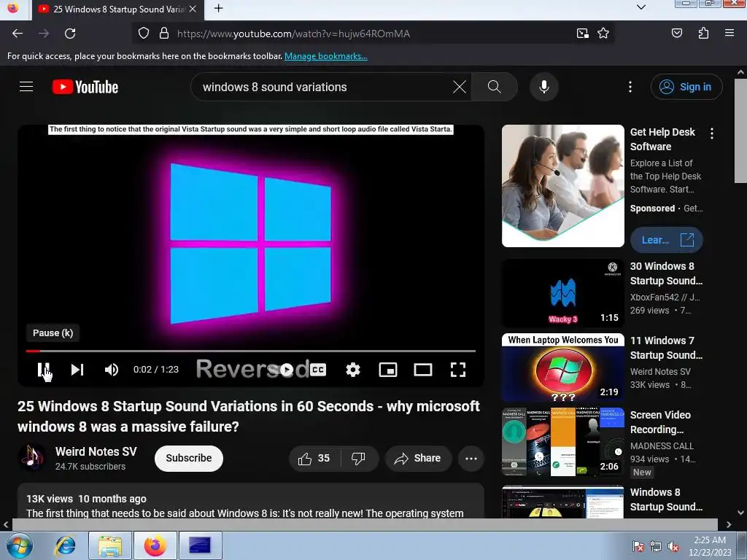Screen dimensions: 747x560
Task: Click the search magnifier button
Action: coord(494,87)
